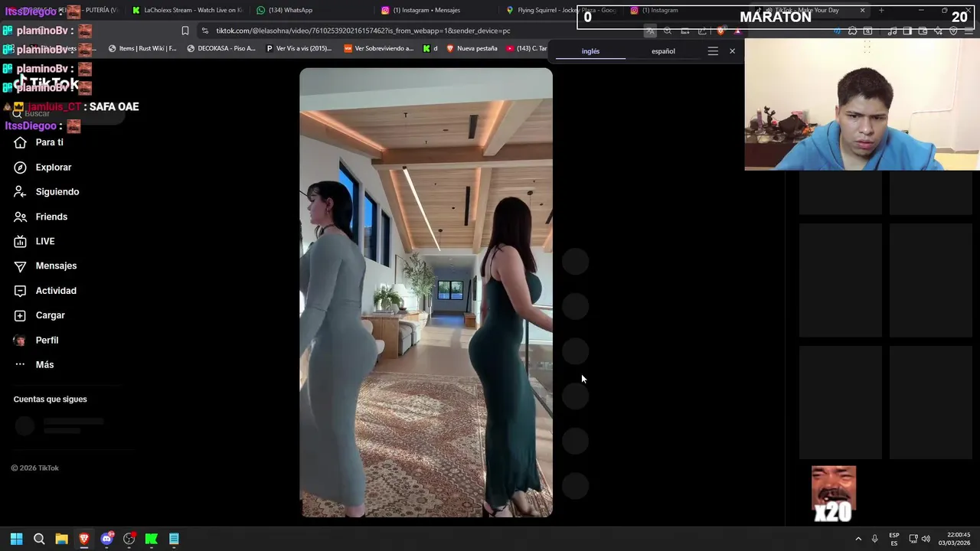
Task: Open translate popup hamburger menu
Action: coord(713,51)
